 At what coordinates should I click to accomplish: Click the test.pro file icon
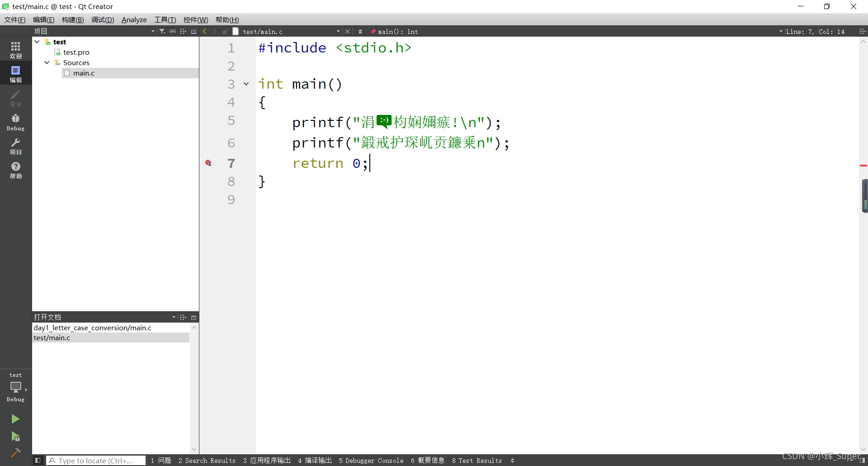(x=57, y=52)
